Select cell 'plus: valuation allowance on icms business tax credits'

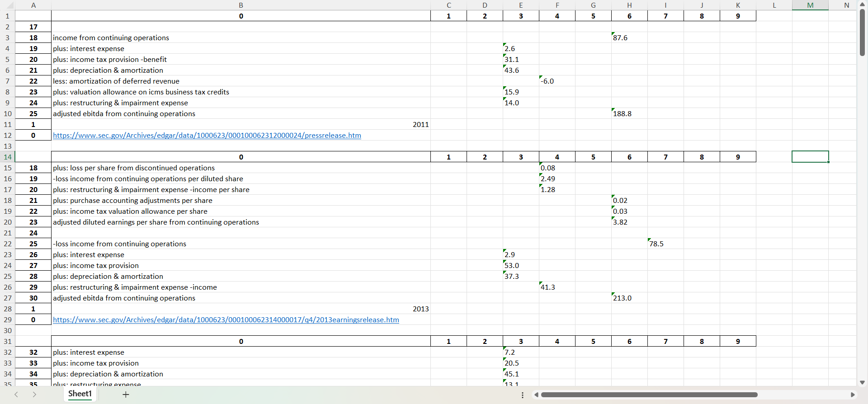241,92
